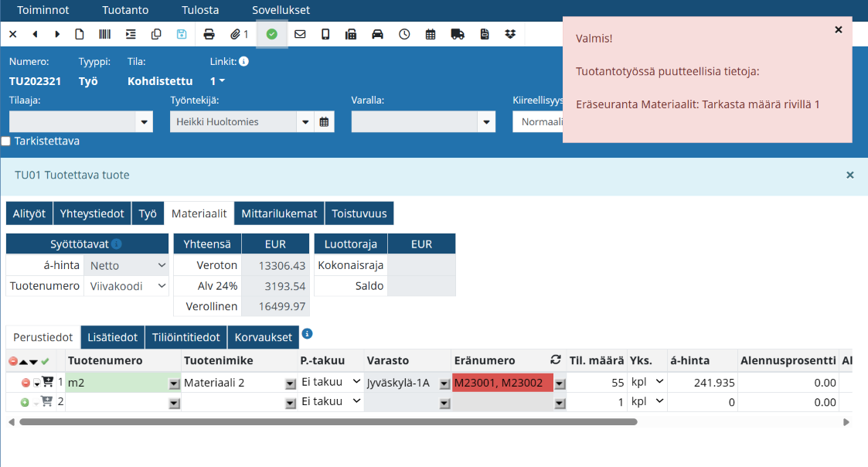Screen dimensions: 868x467
Task: Click the save floppy disk icon
Action: [182, 34]
